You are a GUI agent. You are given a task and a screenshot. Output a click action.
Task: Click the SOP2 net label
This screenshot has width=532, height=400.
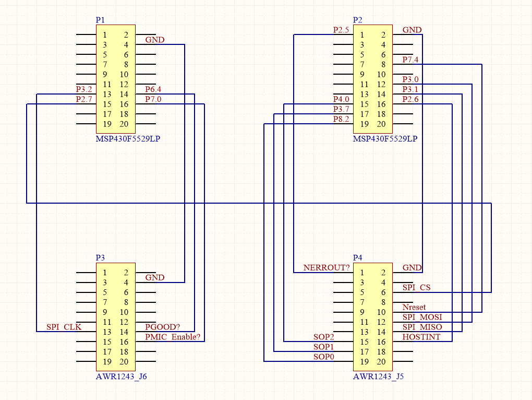coord(324,337)
